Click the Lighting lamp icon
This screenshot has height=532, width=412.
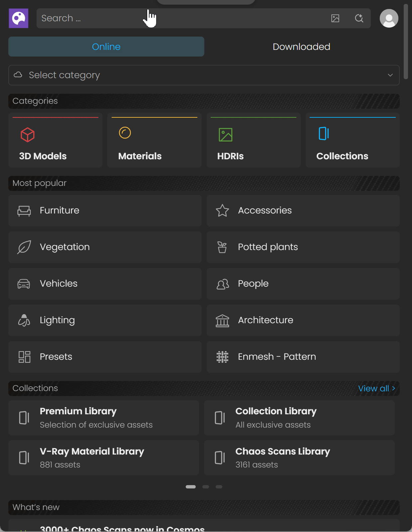pos(24,320)
